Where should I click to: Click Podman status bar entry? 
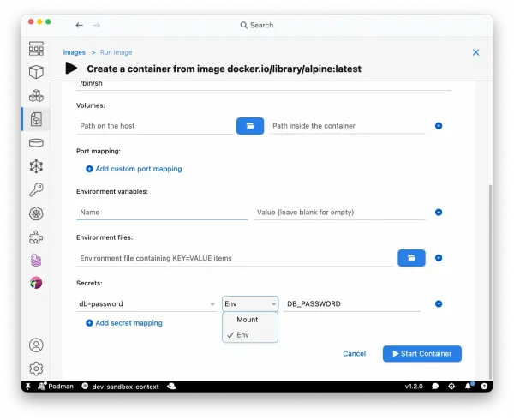[56, 387]
